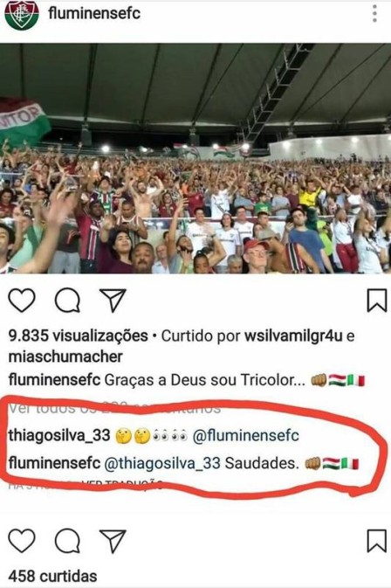Viewport: 391px width, 588px height.
Task: Open the three-dot post options menu
Action: point(374,14)
